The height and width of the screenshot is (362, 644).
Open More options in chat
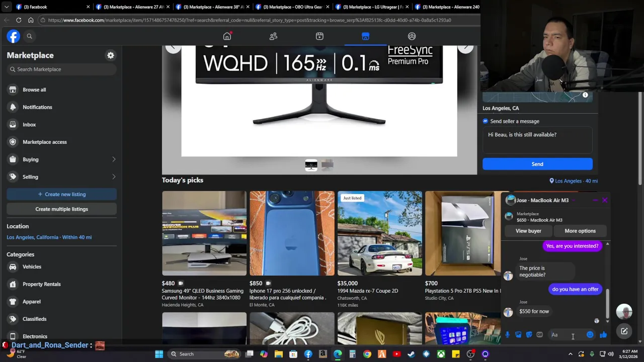(x=580, y=231)
